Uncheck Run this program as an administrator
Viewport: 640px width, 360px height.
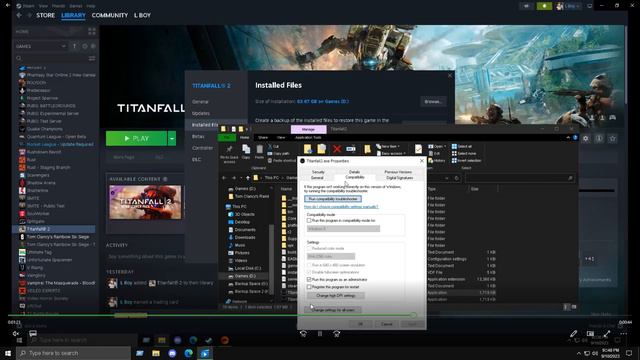click(x=309, y=280)
